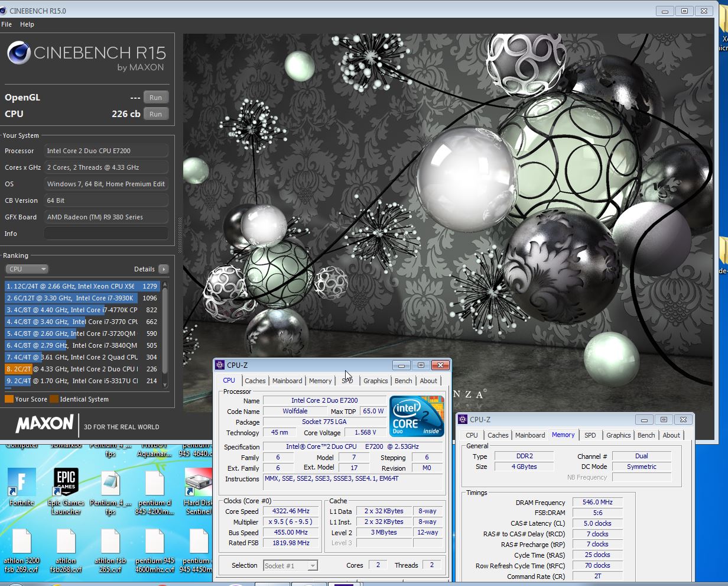Click the MAXON logo at panel bottom
This screenshot has width=728, height=586.
[x=44, y=423]
